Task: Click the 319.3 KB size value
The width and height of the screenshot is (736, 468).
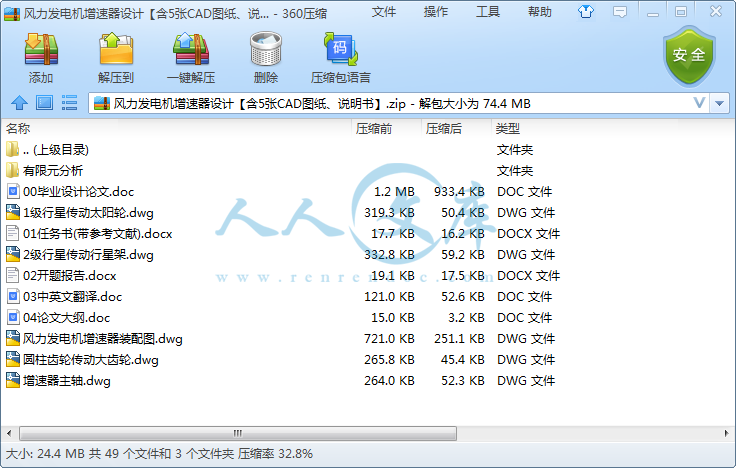Action: pos(389,213)
